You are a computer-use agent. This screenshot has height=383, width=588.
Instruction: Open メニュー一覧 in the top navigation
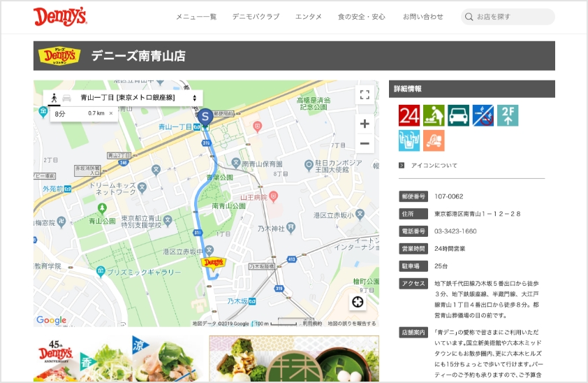[196, 17]
